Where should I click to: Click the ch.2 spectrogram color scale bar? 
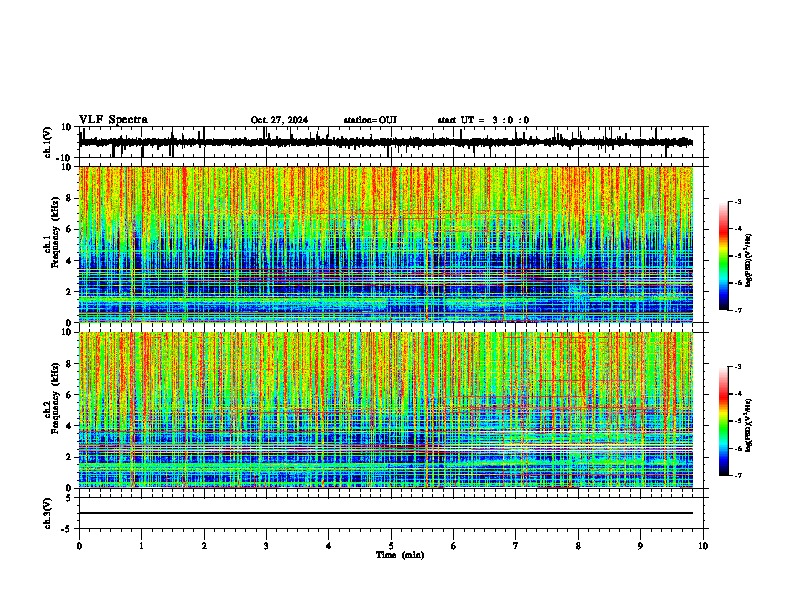click(724, 421)
